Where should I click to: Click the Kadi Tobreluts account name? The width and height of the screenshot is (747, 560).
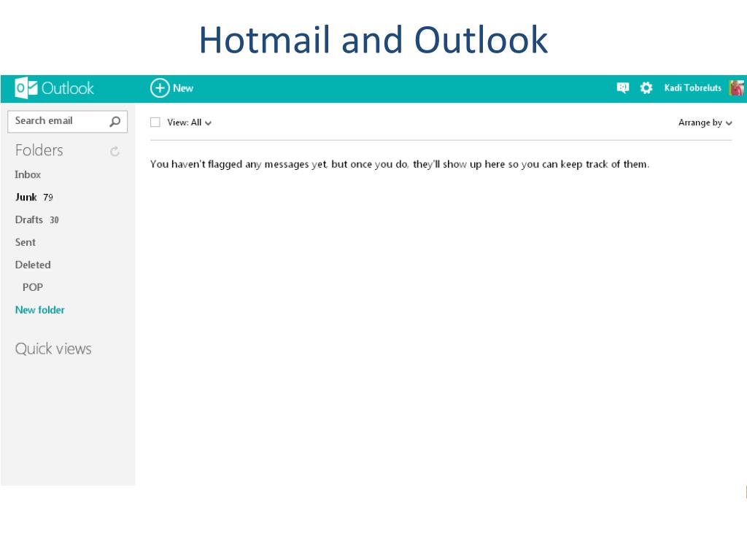(693, 88)
